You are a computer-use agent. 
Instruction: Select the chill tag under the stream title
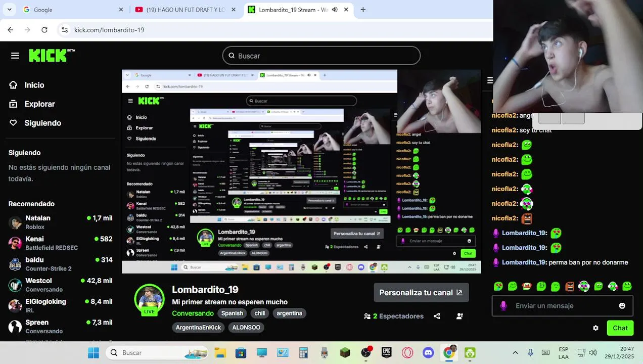[260, 313]
